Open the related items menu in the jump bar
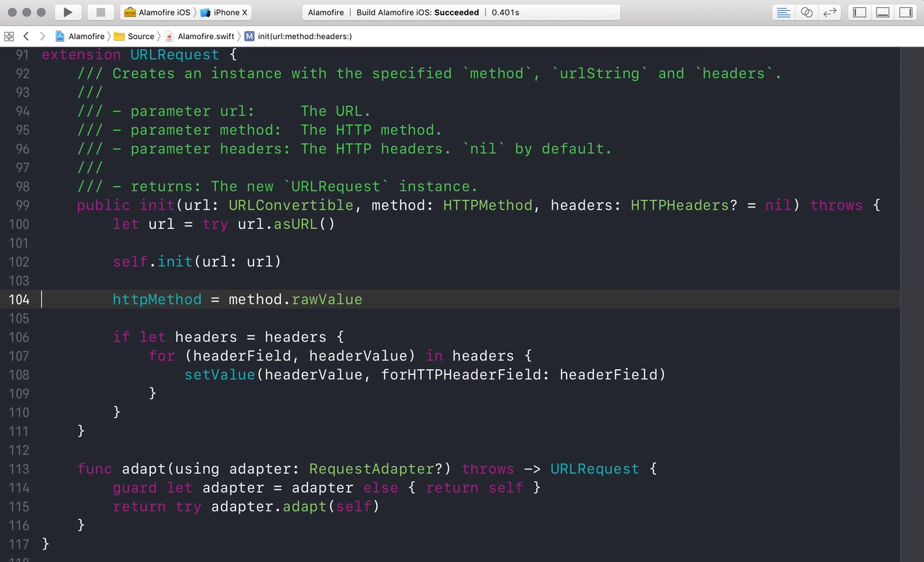The image size is (924, 562). pos(9,35)
